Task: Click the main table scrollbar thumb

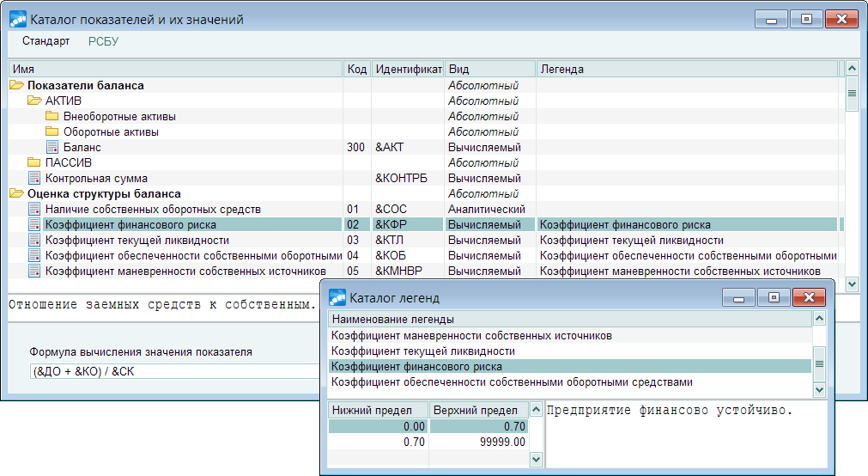Action: 852,94
